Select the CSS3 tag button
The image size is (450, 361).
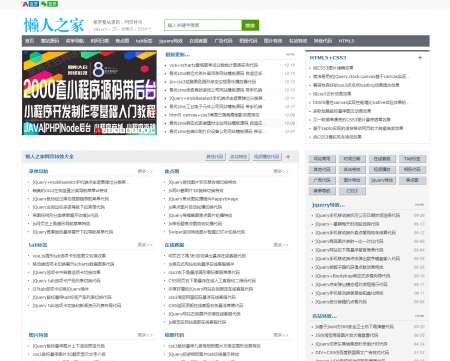pyautogui.click(x=352, y=191)
